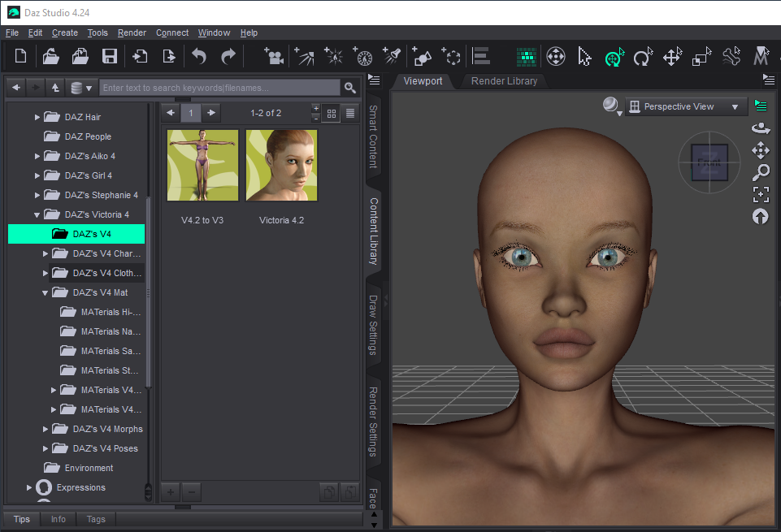Click the search magnifier in Content Library
This screenshot has height=532, width=781.
click(x=349, y=88)
